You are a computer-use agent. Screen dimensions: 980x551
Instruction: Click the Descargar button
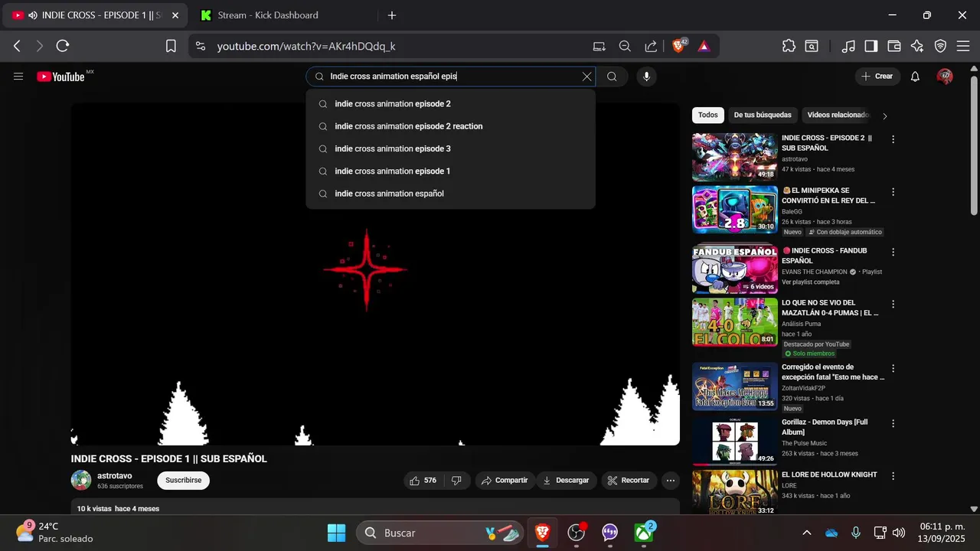pos(567,481)
